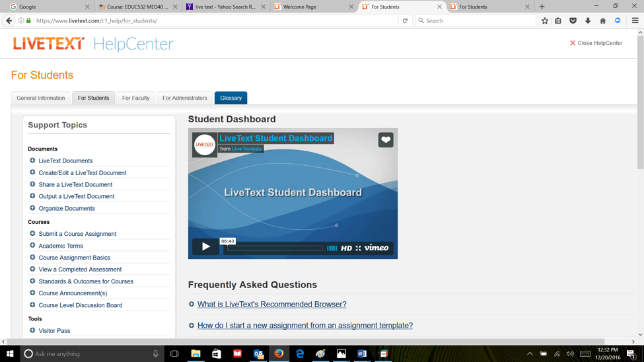The height and width of the screenshot is (362, 644).
Task: Open the Windows Store taskbar icon
Action: 217,354
